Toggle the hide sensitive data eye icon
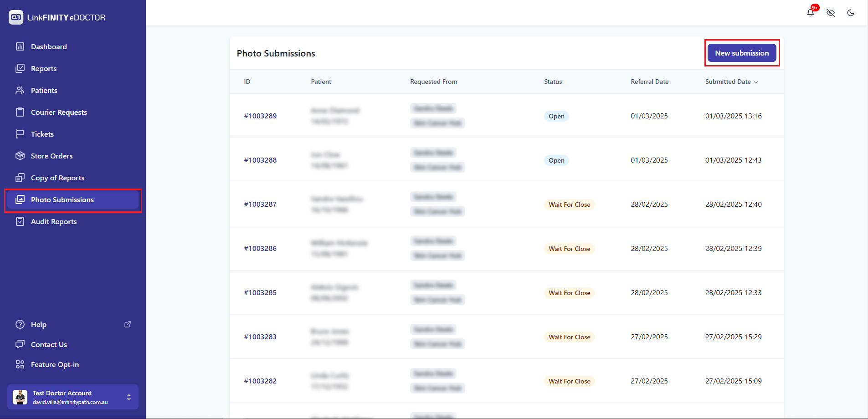This screenshot has height=419, width=868. coord(831,13)
